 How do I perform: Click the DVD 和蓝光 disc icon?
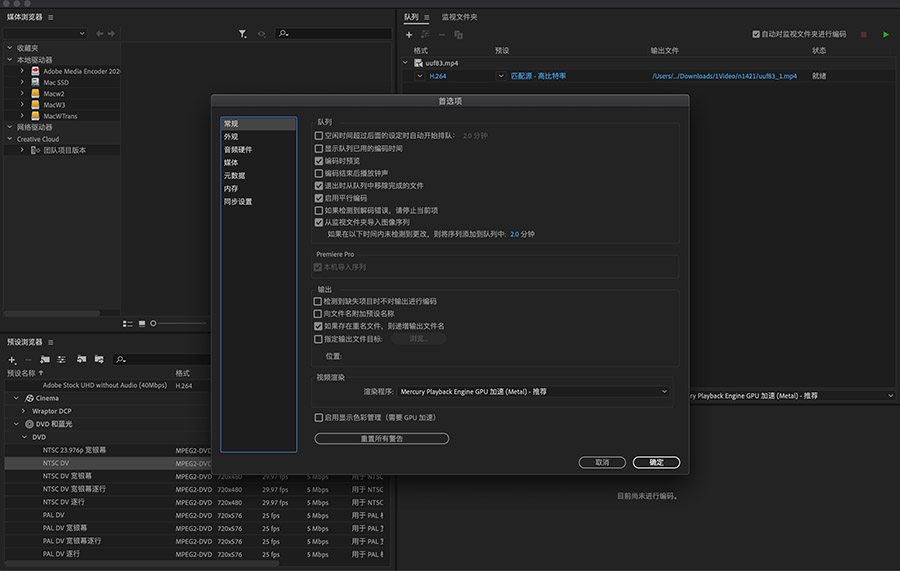coord(29,424)
